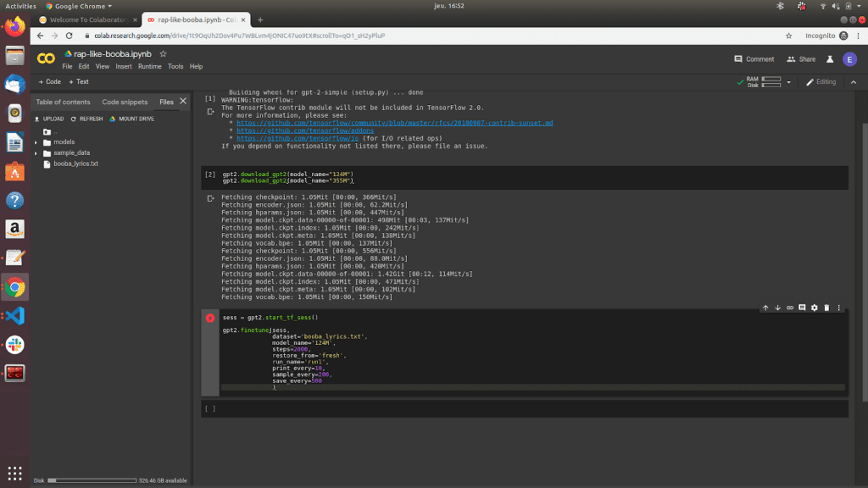
Task: Open a new browser tab
Action: coord(260,20)
